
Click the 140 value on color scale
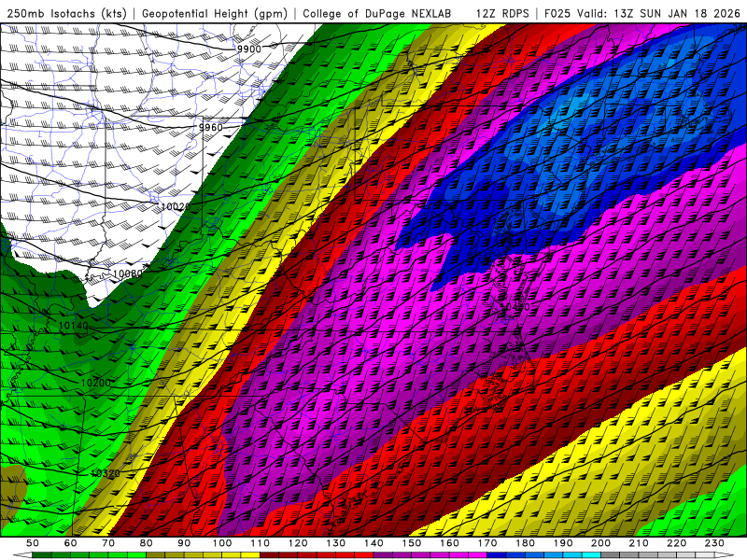373,543
